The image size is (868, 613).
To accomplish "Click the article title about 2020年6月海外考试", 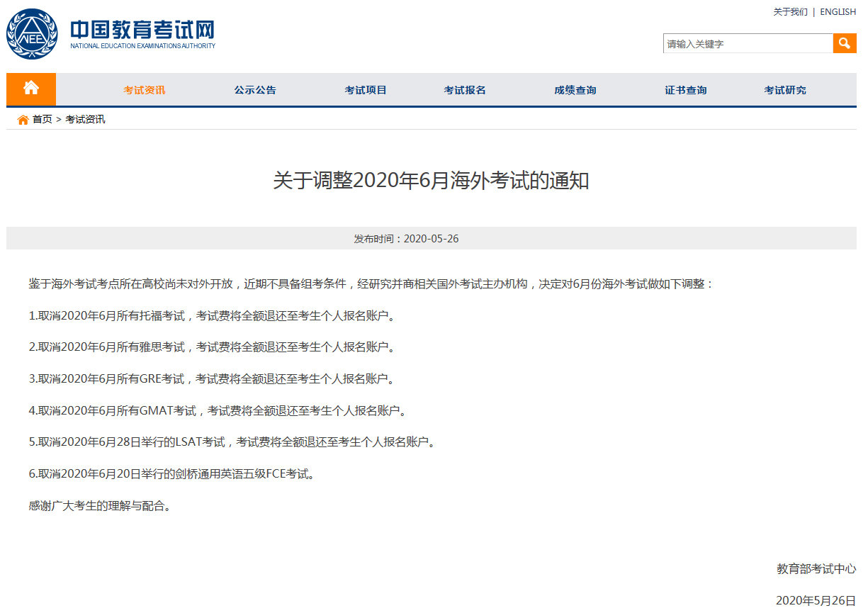I will point(431,181).
